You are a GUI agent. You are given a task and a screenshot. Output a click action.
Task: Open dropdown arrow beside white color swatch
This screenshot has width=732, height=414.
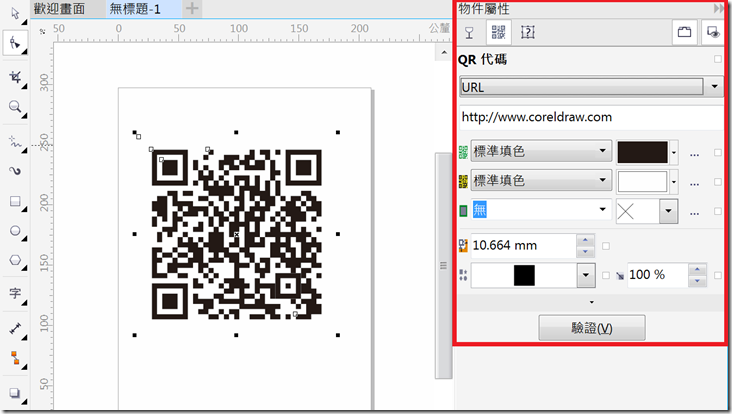click(x=674, y=182)
